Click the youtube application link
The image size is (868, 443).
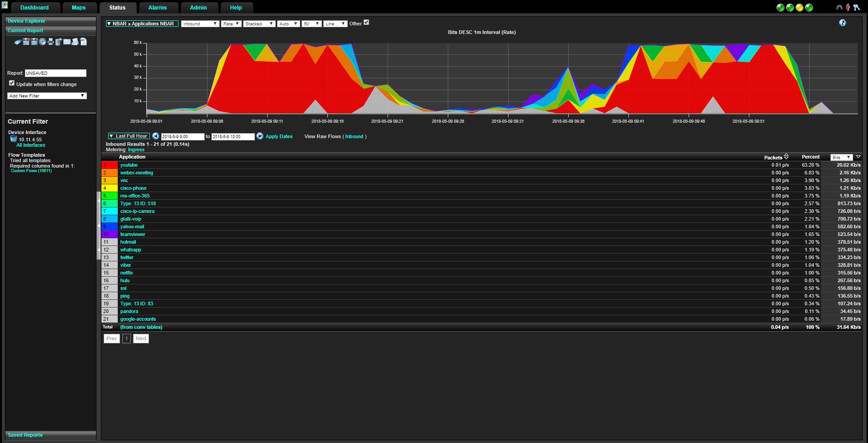pos(129,165)
